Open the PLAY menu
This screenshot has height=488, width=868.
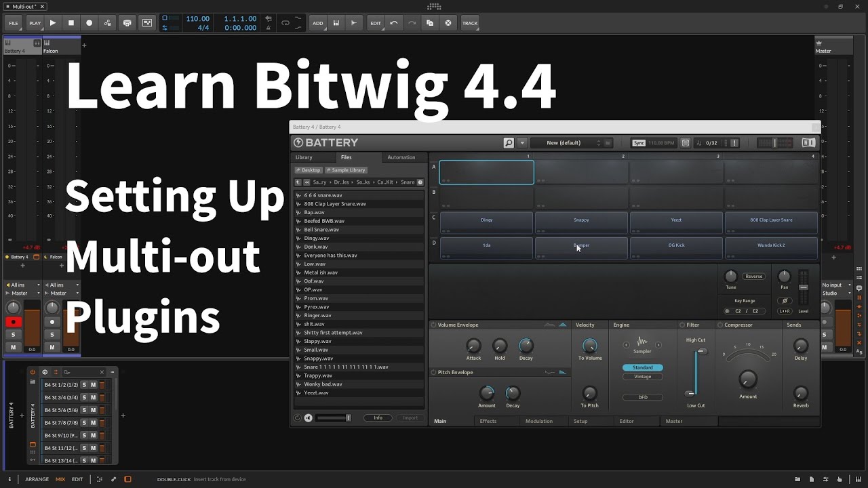point(35,23)
